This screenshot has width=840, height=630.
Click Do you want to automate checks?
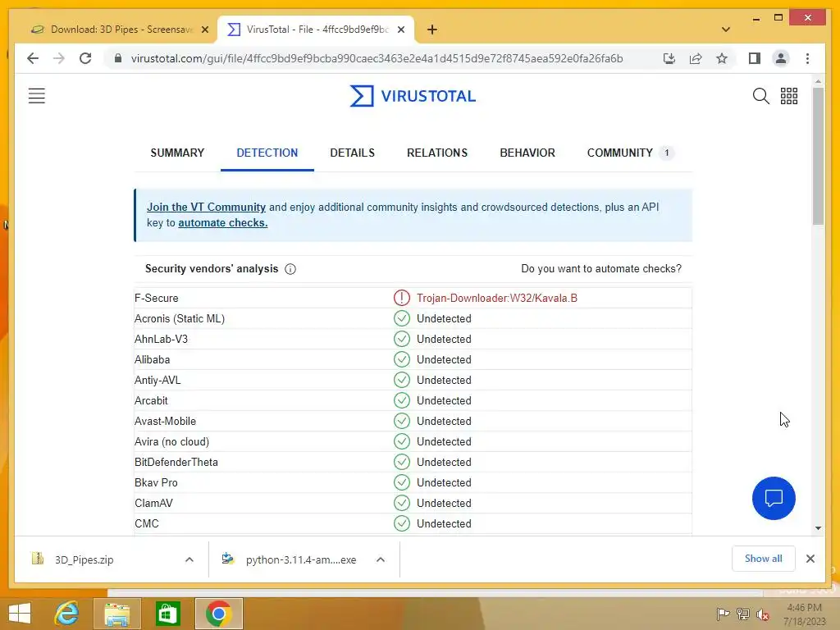(601, 269)
